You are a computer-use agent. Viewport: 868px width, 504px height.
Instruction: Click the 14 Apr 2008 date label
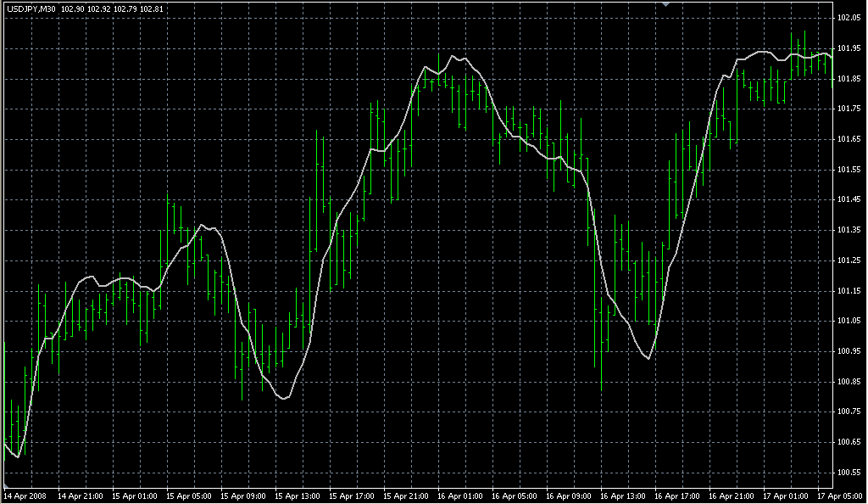tap(25, 495)
